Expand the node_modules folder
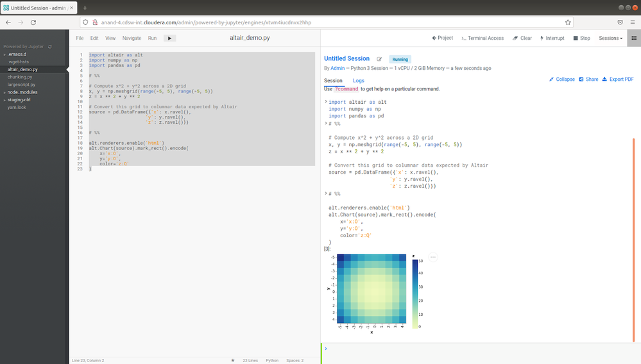 tap(22, 92)
